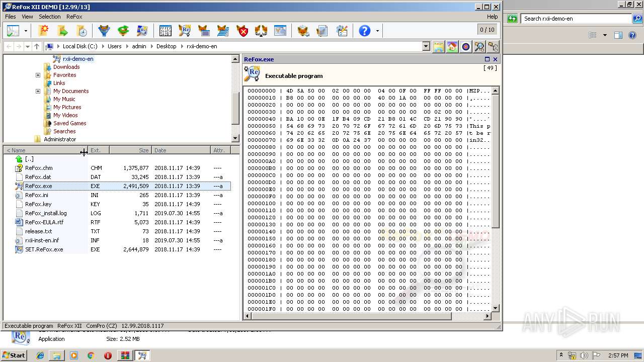Open the hex numbers grid viewer icon
This screenshot has height=362, width=644.
click(x=165, y=31)
